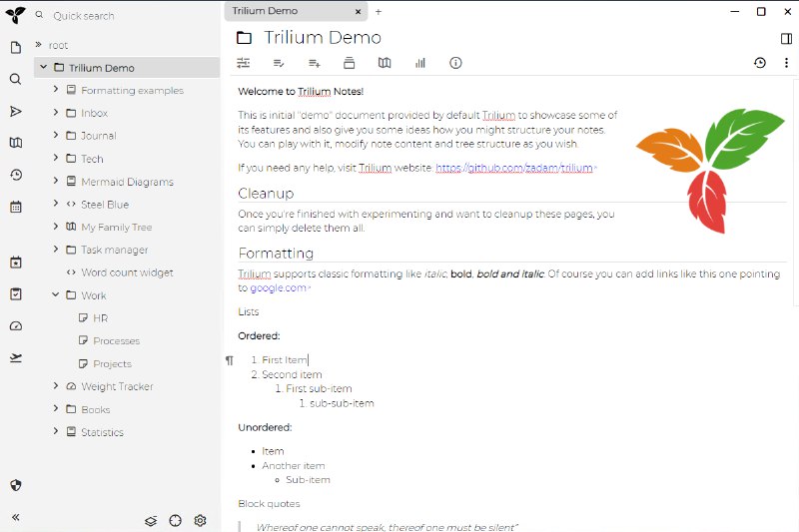
Task: Expand the Tech tree node
Action: click(x=56, y=158)
